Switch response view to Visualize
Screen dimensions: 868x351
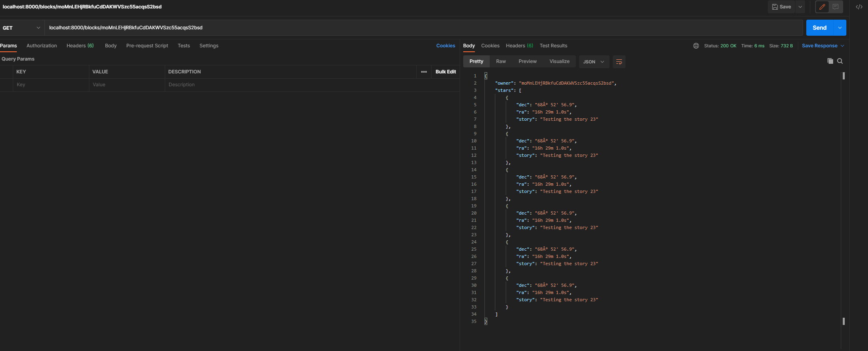(559, 61)
